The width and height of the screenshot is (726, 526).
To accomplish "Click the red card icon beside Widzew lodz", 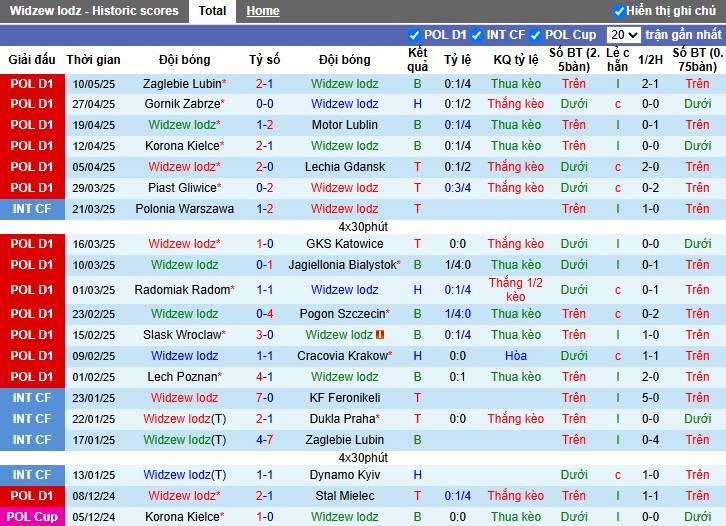I will pos(380,334).
